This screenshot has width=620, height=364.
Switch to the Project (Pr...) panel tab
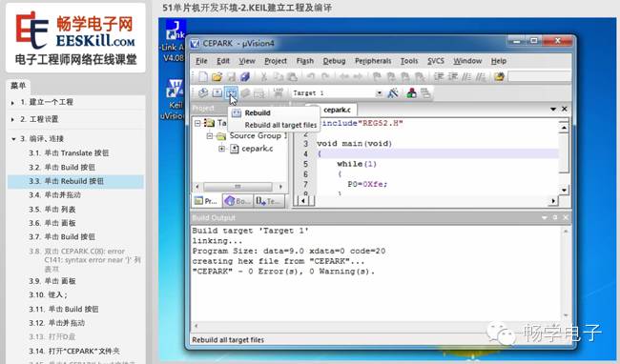[x=206, y=201]
